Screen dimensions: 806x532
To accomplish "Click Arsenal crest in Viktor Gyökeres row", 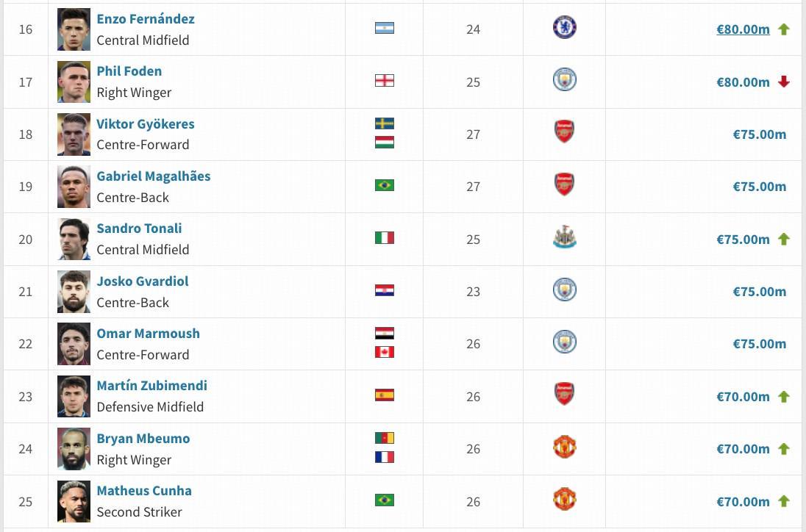I will pos(564,132).
